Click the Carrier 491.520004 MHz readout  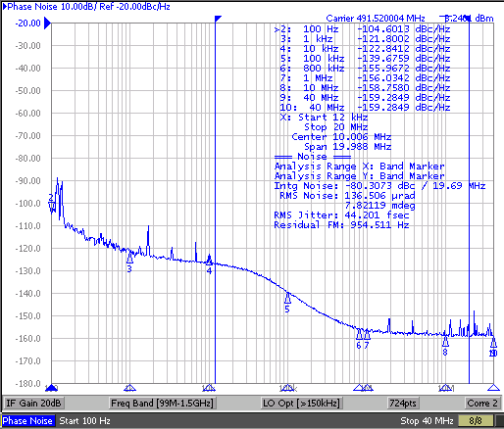point(376,19)
